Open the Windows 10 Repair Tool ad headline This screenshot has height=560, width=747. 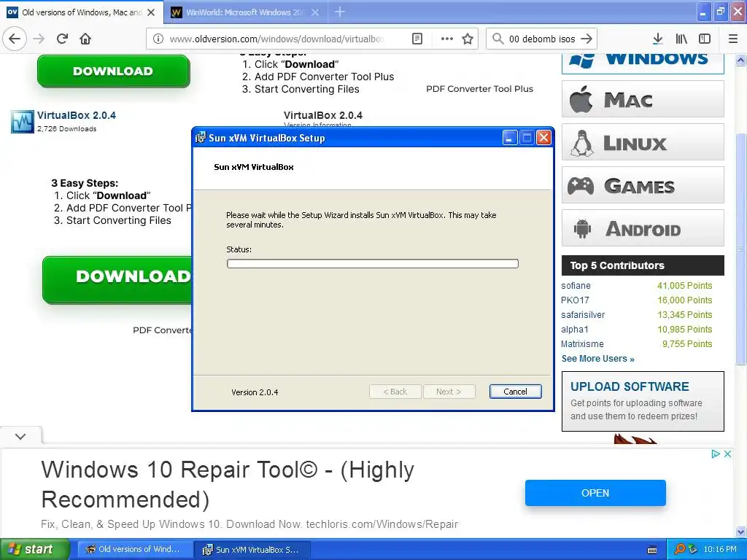228,484
